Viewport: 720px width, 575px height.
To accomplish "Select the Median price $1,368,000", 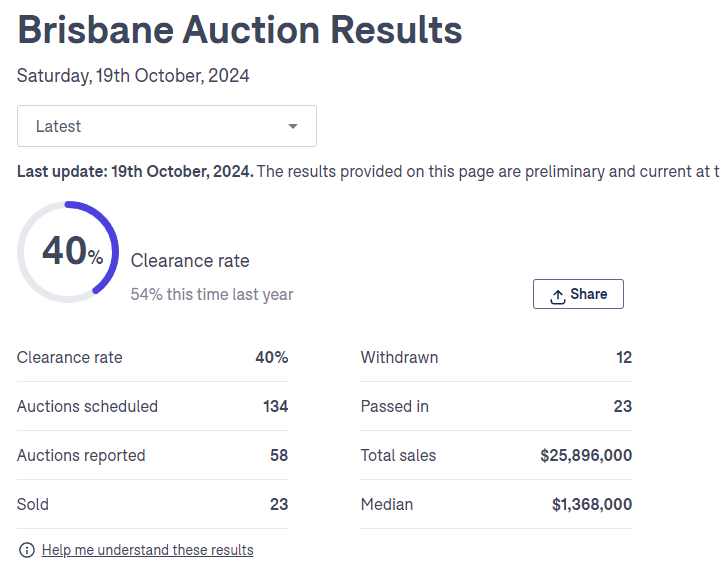I will point(592,504).
